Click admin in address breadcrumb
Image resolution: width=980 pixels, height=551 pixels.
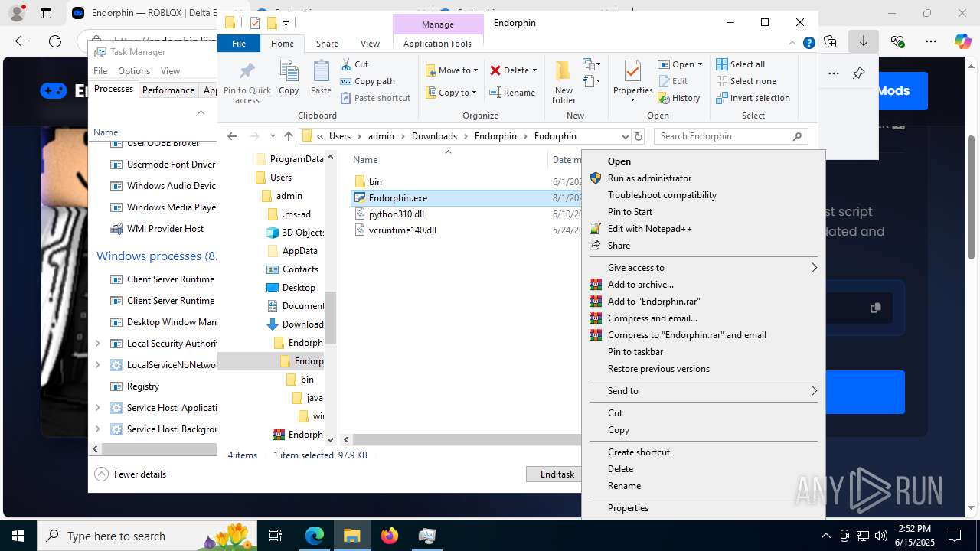pos(381,136)
